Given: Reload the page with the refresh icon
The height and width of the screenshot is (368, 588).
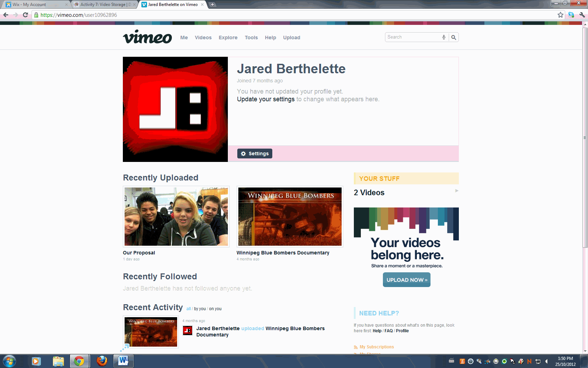Looking at the screenshot, I should (25, 15).
